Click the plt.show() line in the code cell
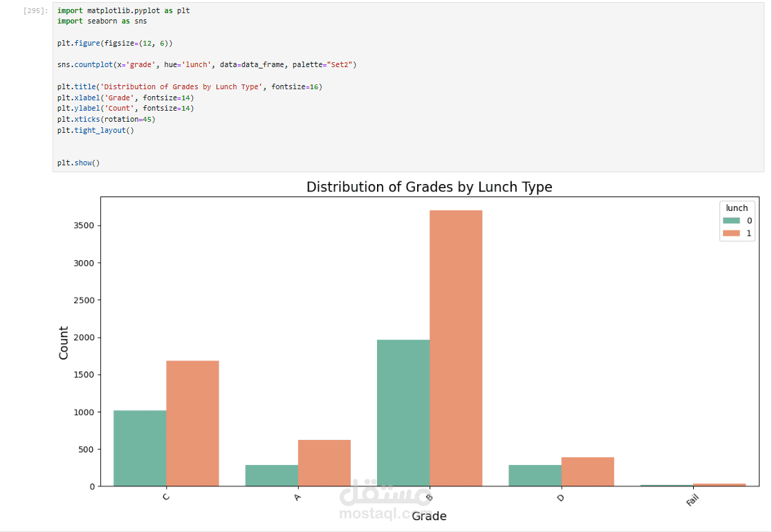The width and height of the screenshot is (772, 532). [x=78, y=163]
